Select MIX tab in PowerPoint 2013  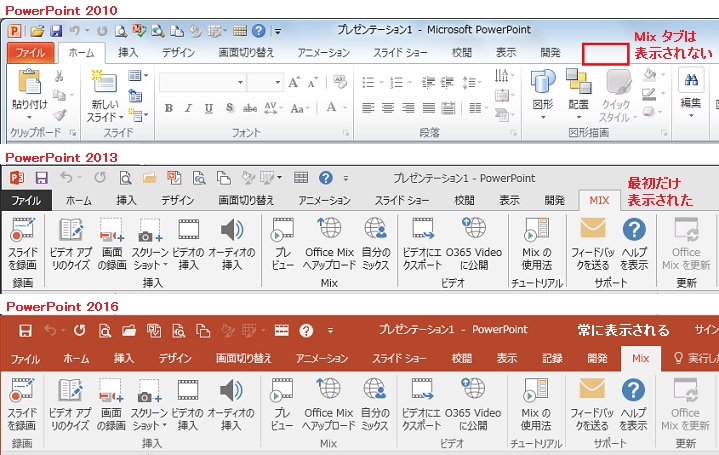coord(599,200)
